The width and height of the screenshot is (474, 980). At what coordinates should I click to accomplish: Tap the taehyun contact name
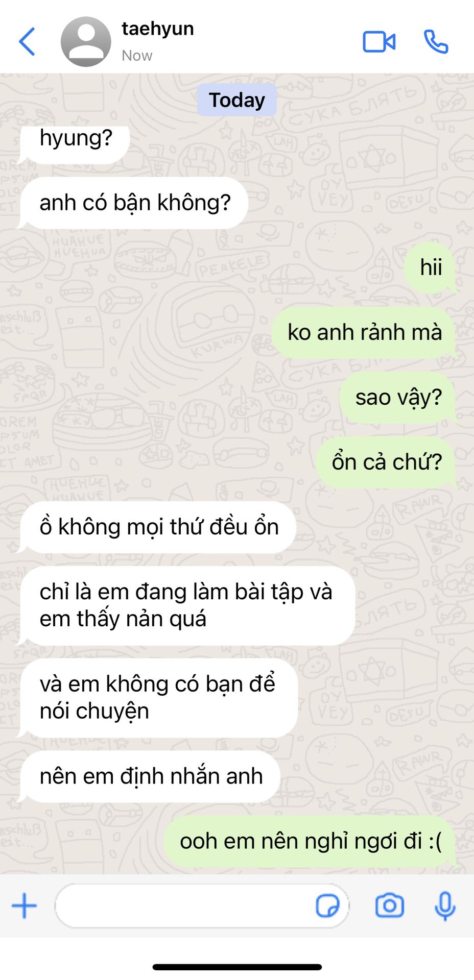coord(158,29)
